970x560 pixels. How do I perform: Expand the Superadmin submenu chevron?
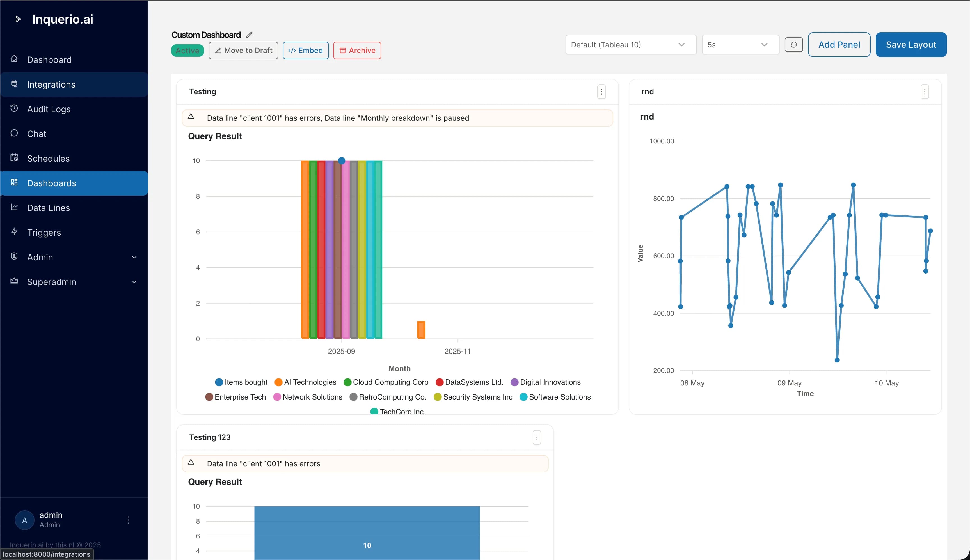(134, 282)
